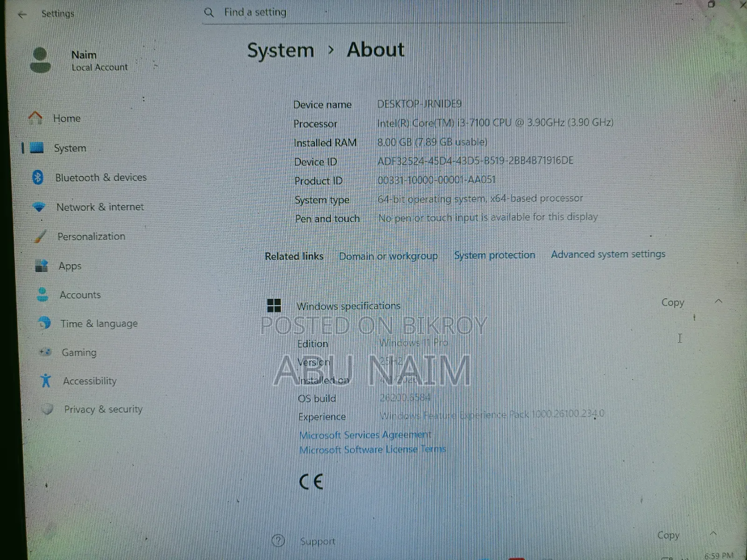
Task: Click the System type 64-bit value
Action: point(480,198)
